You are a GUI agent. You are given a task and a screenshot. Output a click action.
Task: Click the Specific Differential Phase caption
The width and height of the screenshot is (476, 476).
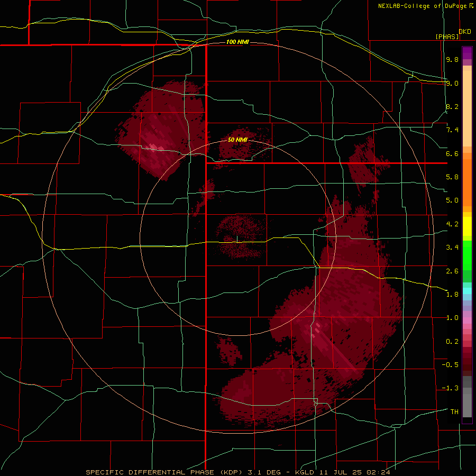coord(237,472)
